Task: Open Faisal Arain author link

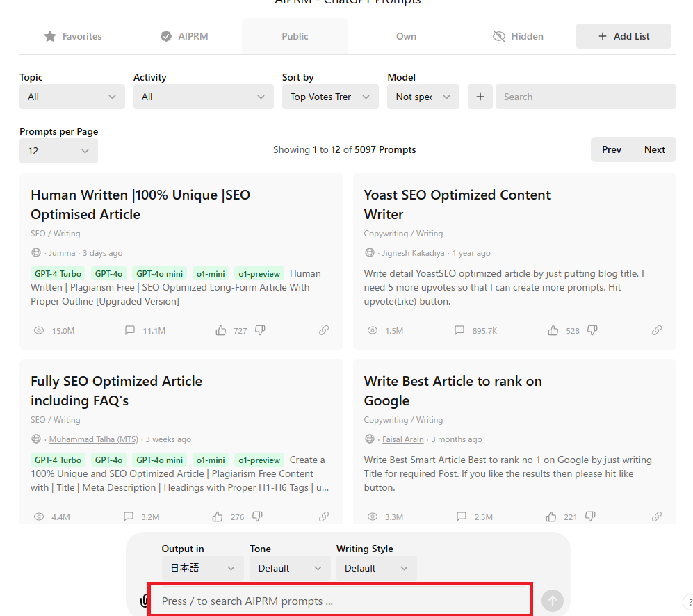Action: (402, 439)
